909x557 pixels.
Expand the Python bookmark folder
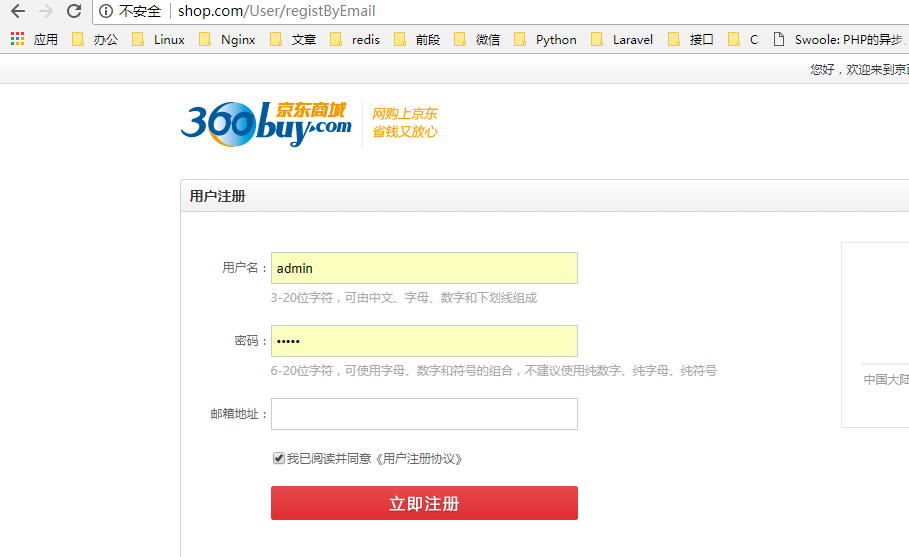tap(546, 40)
